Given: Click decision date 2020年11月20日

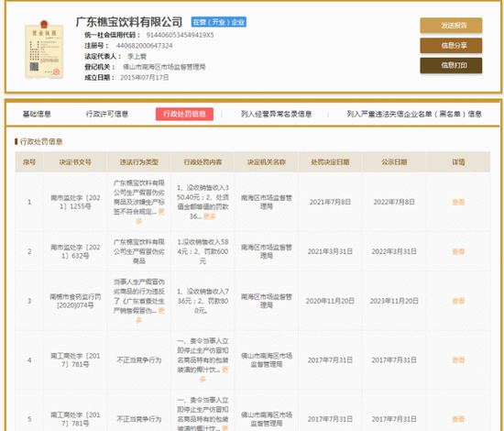Looking at the screenshot, I should pos(330,301).
